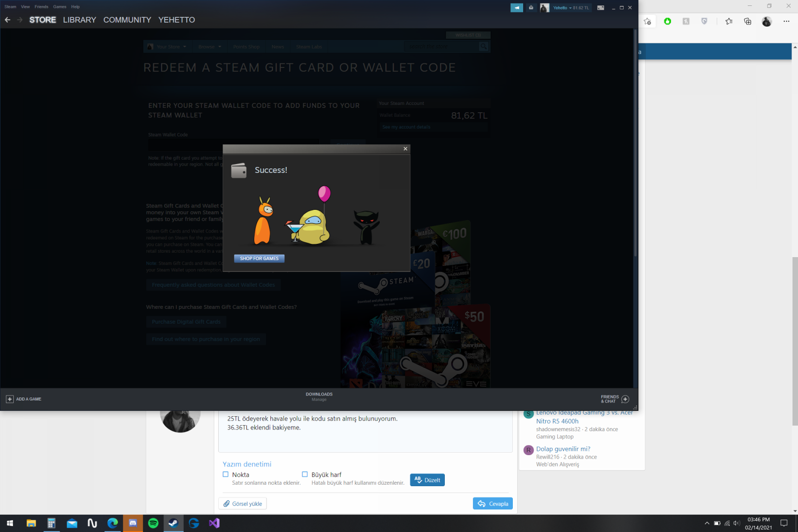Click the Düzelt button
Viewport: 798px width, 532px height.
[428, 480]
